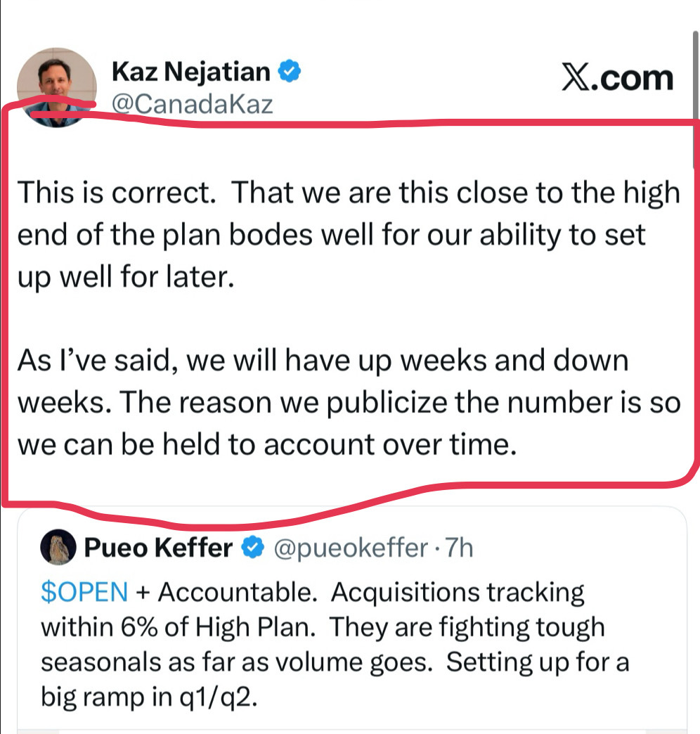Open Pueo Keffer's owl avatar
The image size is (700, 734).
click(58, 547)
